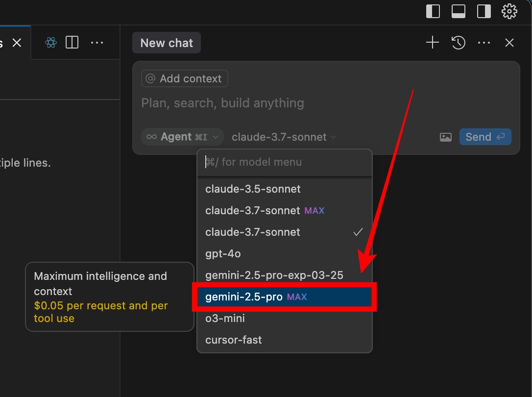The width and height of the screenshot is (532, 397).
Task: Select cursor-fast model option
Action: pyautogui.click(x=284, y=340)
